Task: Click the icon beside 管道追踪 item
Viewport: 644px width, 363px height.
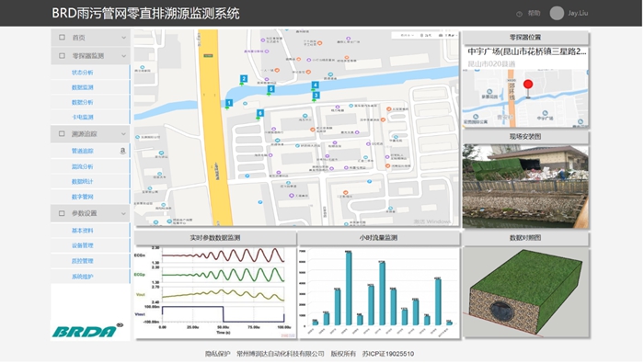Action: point(122,151)
